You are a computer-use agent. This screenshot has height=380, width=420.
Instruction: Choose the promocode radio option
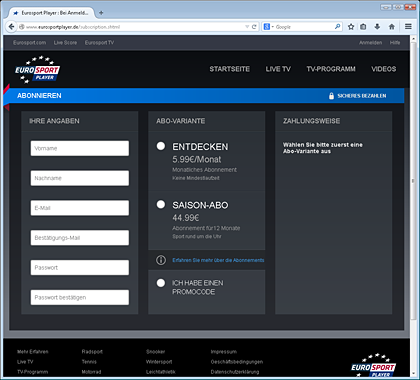(x=161, y=283)
